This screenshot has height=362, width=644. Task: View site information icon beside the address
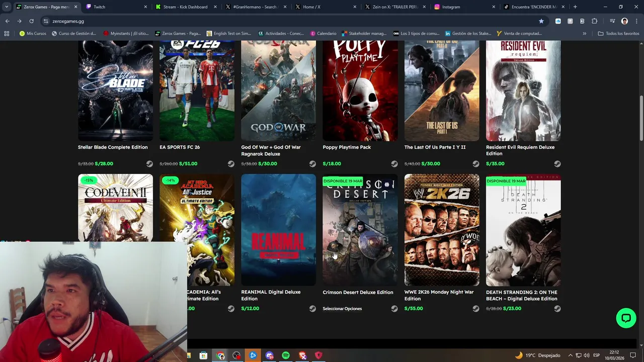(46, 21)
